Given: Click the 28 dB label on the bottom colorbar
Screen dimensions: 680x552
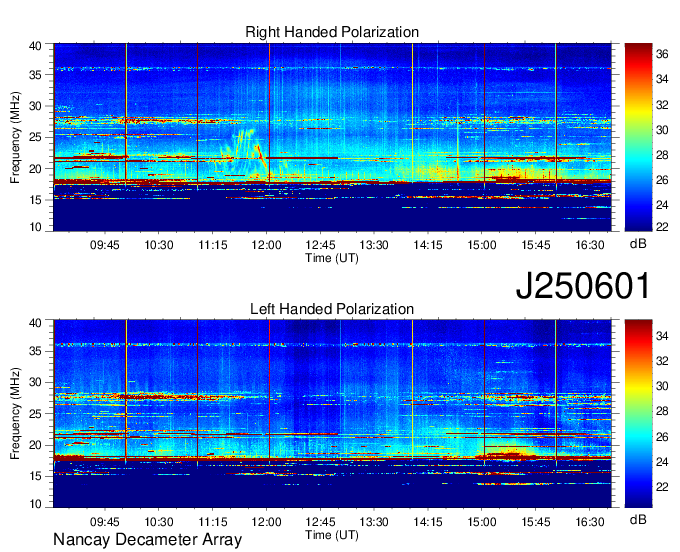Looking at the screenshot, I should point(662,412).
